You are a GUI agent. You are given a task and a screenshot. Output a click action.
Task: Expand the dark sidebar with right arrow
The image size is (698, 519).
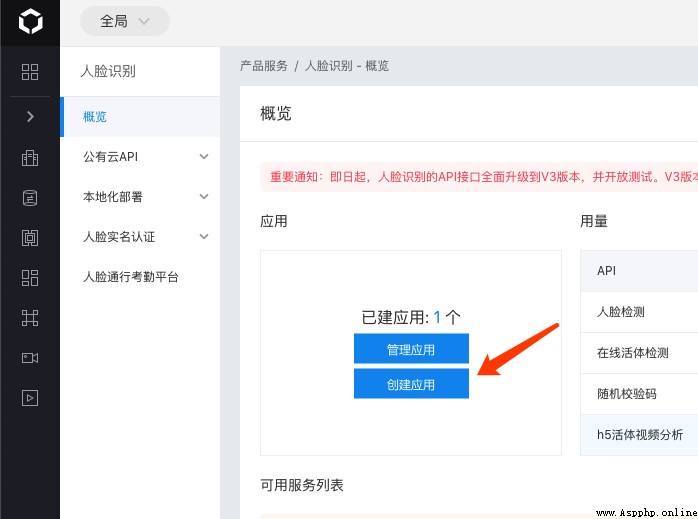(x=30, y=117)
